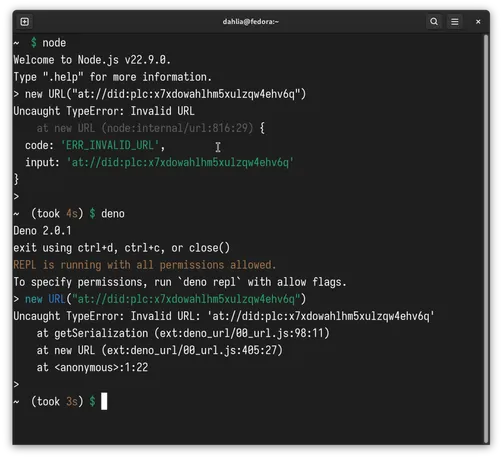Click the block cursor at the final prompt
This screenshot has height=459, width=502.
pos(104,402)
